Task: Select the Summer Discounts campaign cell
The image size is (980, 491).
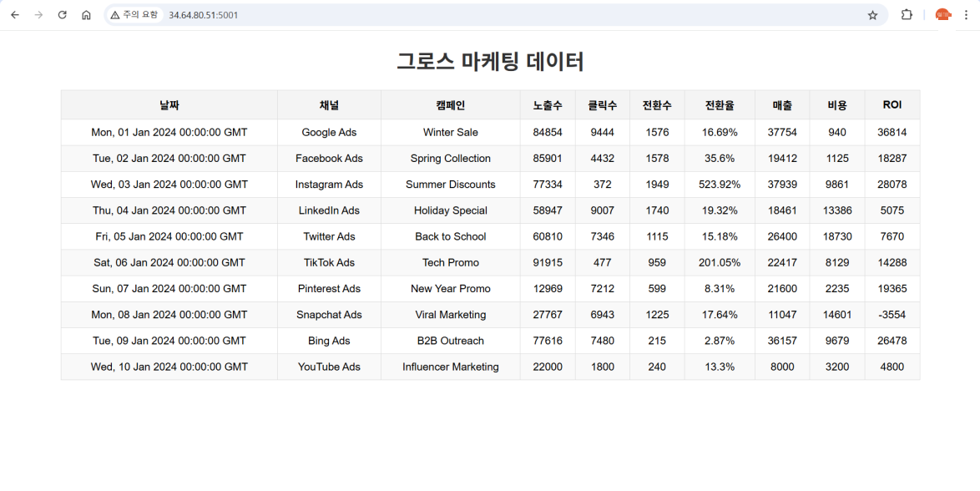Action: pyautogui.click(x=451, y=185)
